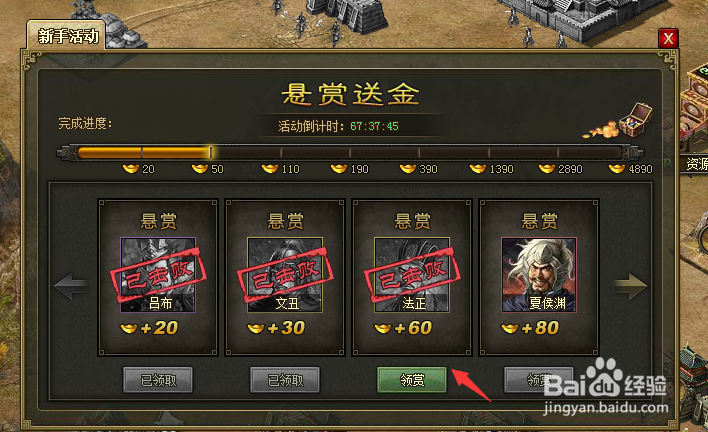Click 已领取 button under 文丑

[285, 380]
